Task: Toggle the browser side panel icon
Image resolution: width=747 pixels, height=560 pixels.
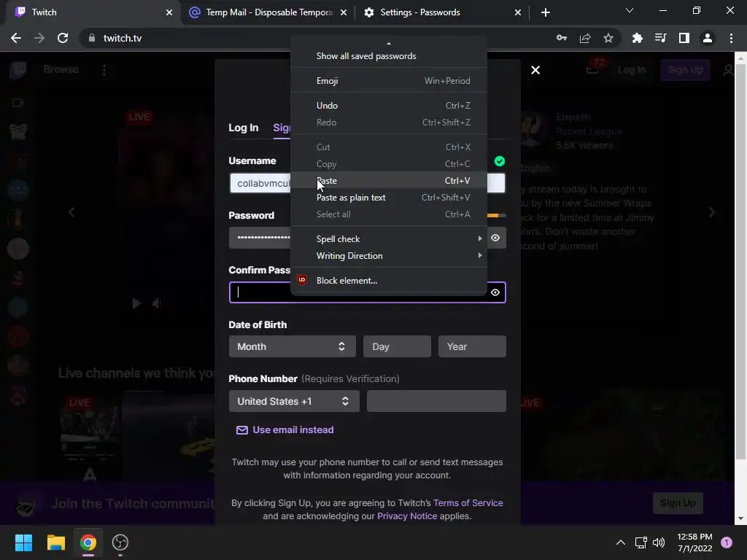Action: tap(684, 38)
